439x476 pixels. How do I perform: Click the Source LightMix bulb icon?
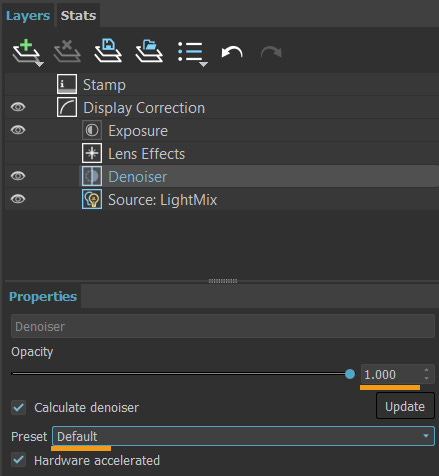click(x=92, y=199)
